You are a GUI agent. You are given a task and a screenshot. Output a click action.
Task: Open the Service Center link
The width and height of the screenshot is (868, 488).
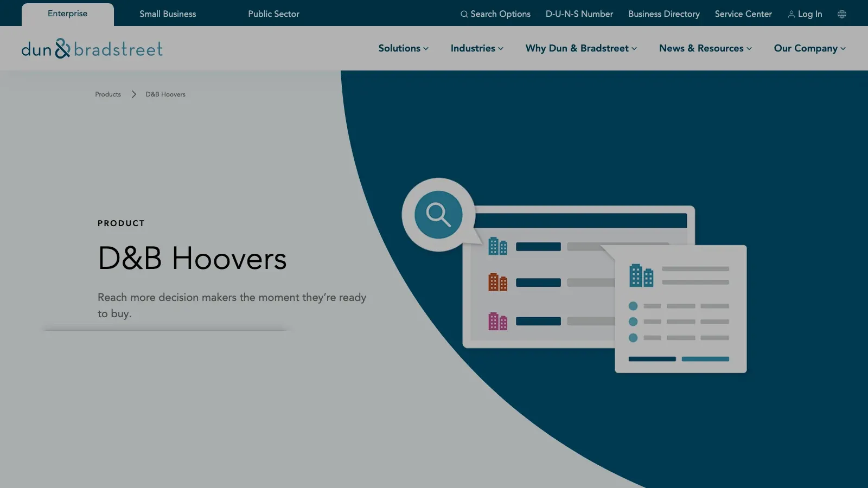743,14
